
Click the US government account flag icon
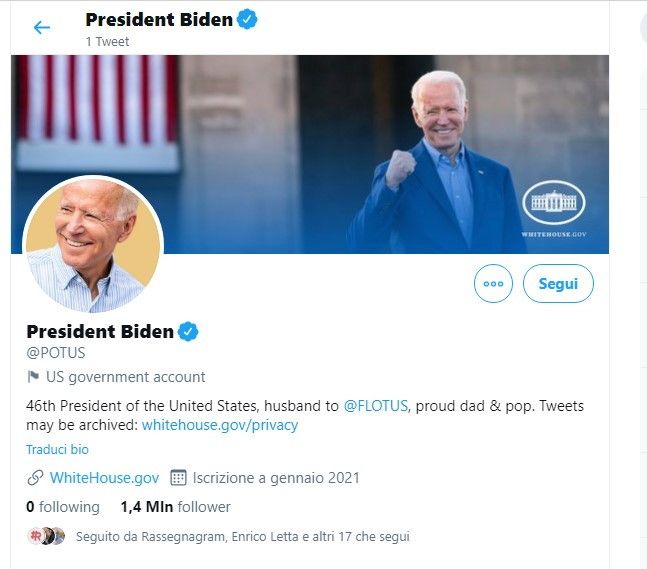(x=33, y=377)
